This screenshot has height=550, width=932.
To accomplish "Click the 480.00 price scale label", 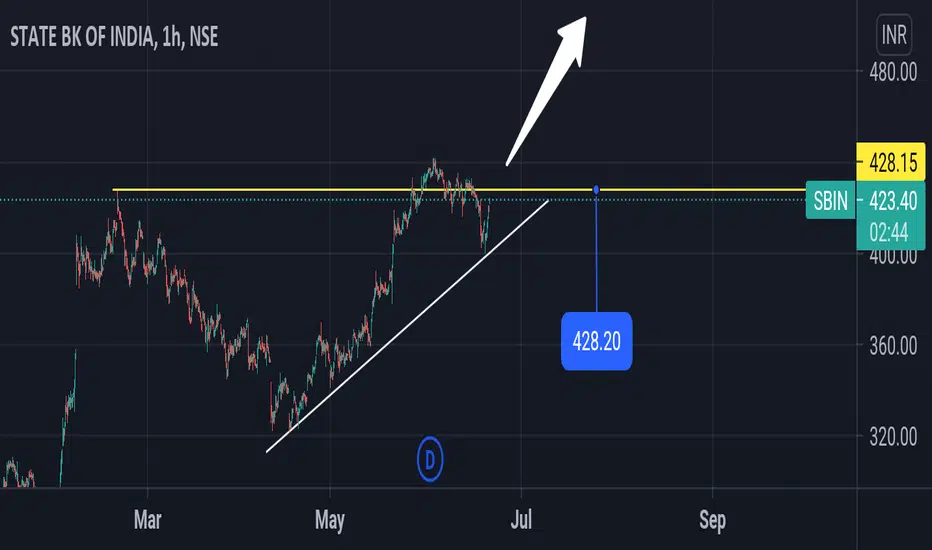I will 893,72.
